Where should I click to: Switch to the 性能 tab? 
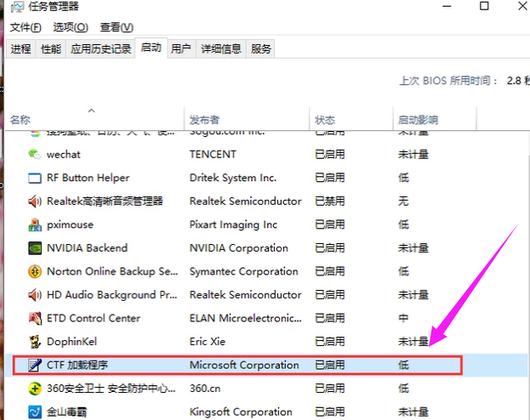click(x=51, y=49)
